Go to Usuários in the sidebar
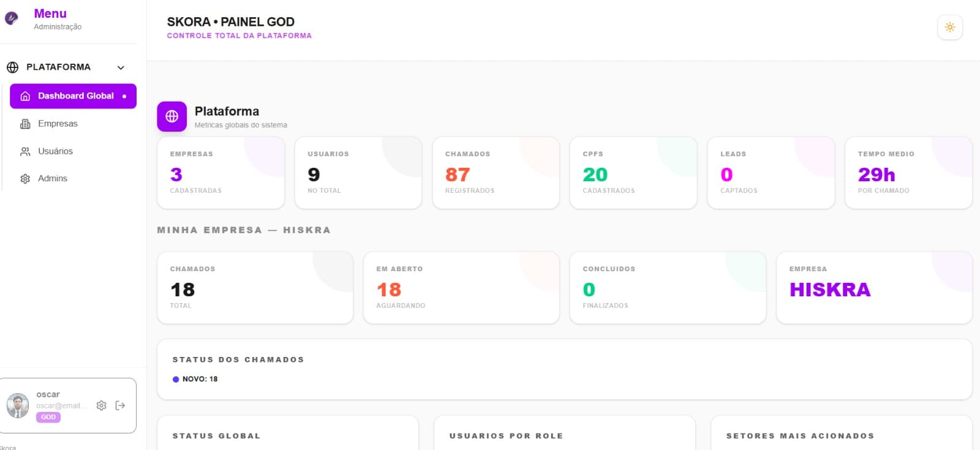Image resolution: width=980 pixels, height=450 pixels. pyautogui.click(x=73, y=151)
